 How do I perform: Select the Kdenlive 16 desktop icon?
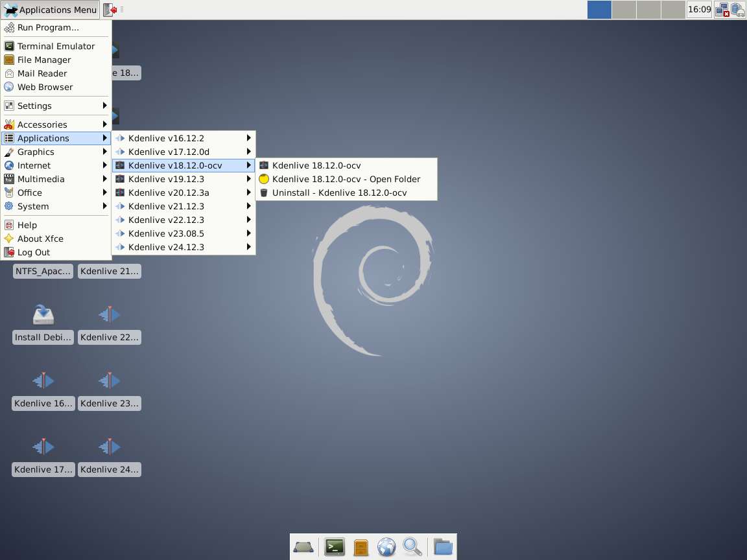43,380
